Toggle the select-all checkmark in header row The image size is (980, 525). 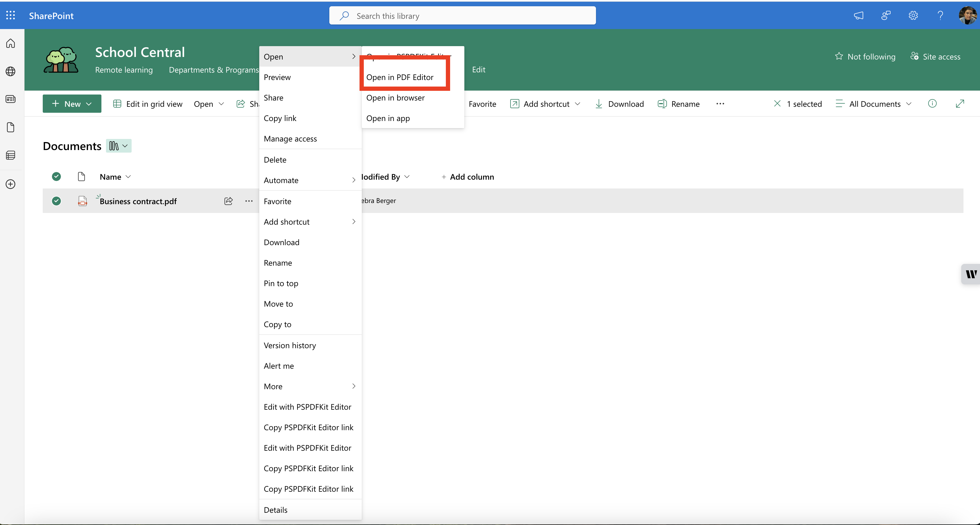click(56, 177)
